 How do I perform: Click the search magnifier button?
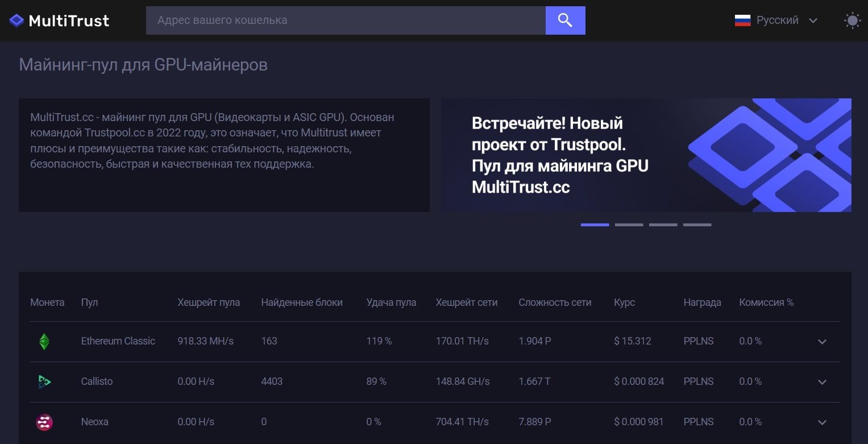click(565, 20)
